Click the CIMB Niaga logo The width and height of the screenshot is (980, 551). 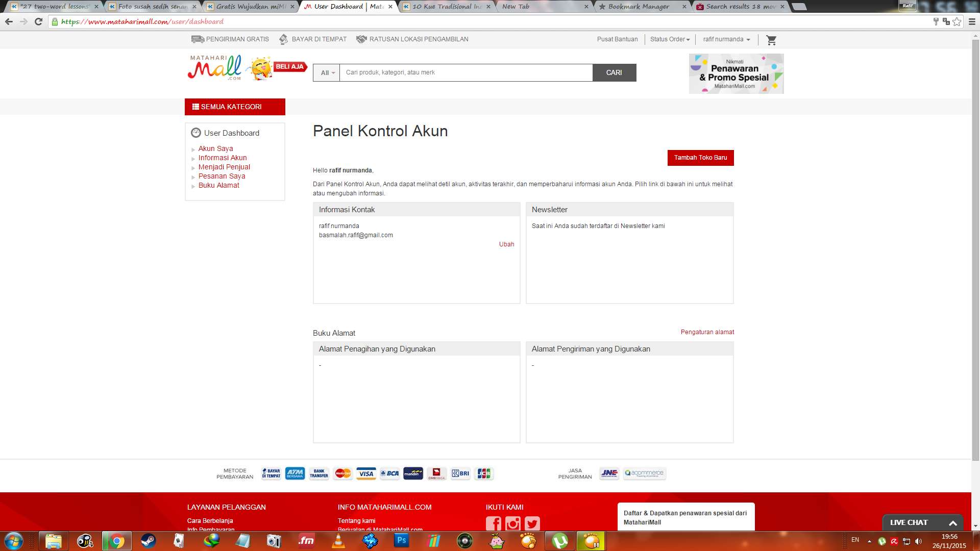click(436, 473)
